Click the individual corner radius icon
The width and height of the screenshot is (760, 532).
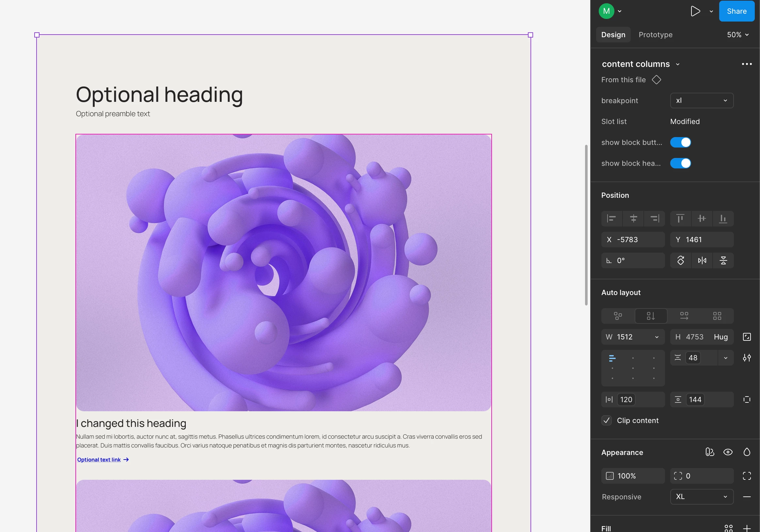pos(746,476)
